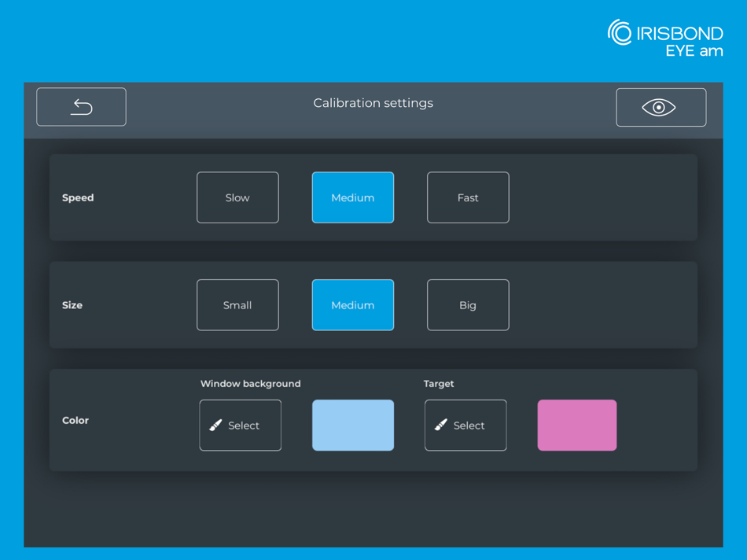Click the Size label

(72, 305)
